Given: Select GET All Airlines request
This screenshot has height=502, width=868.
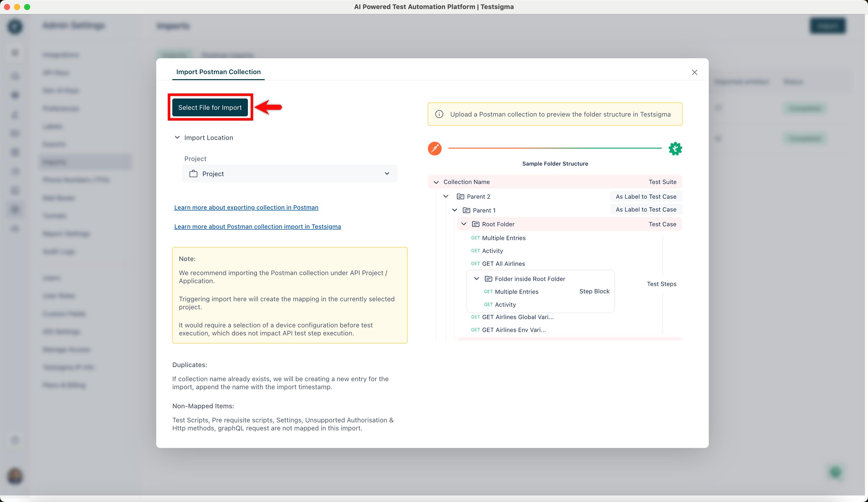Looking at the screenshot, I should [498, 264].
